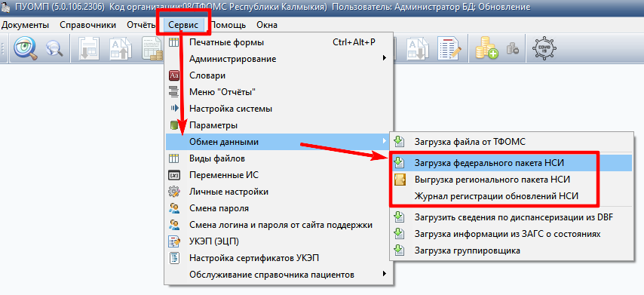Screen dimensions: 644x295
Task: Click the document with pencil toolbar icon
Action: (x=449, y=48)
